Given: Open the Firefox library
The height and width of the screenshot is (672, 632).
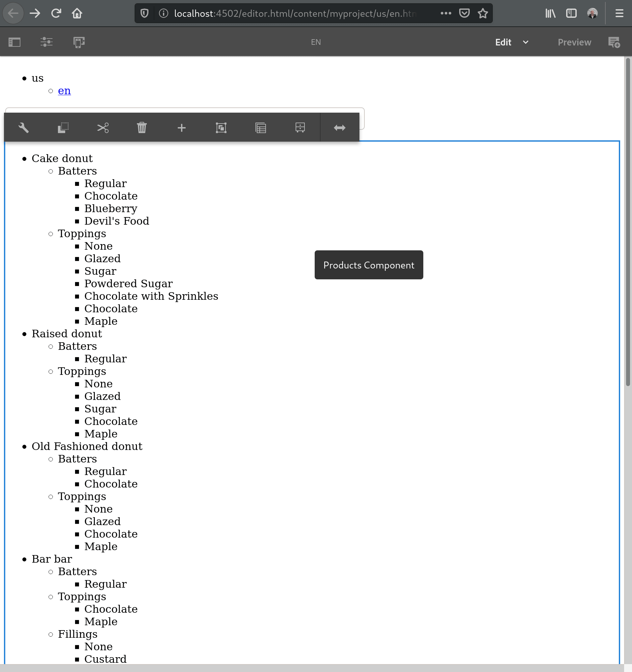Looking at the screenshot, I should [551, 14].
